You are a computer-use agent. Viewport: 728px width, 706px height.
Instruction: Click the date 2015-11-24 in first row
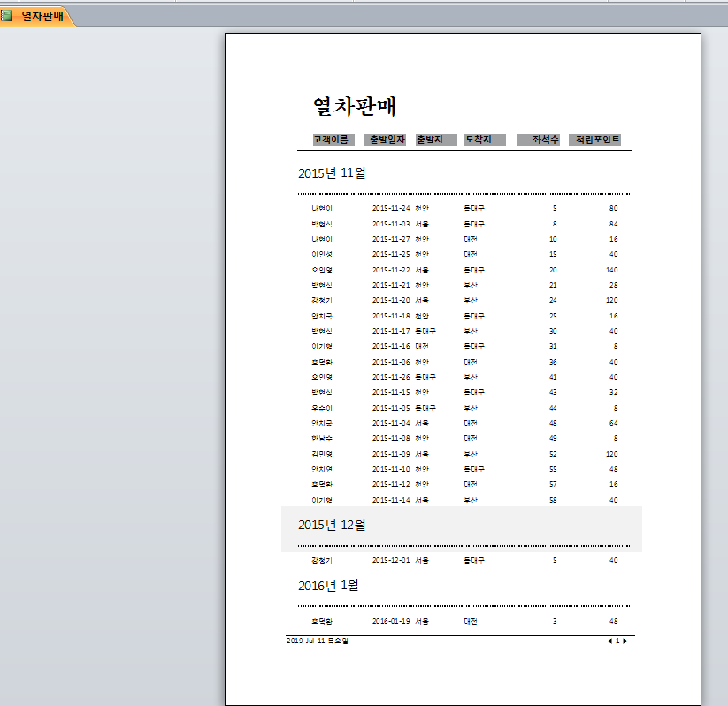[391, 208]
